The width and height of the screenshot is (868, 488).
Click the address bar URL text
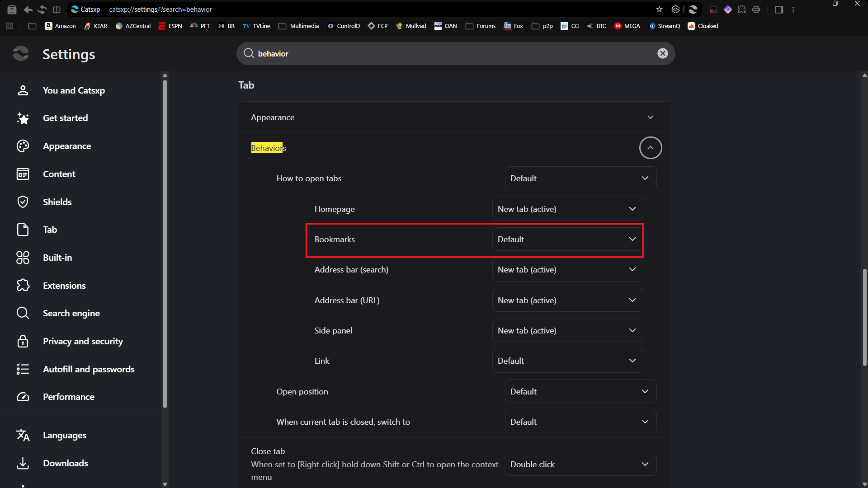[160, 9]
